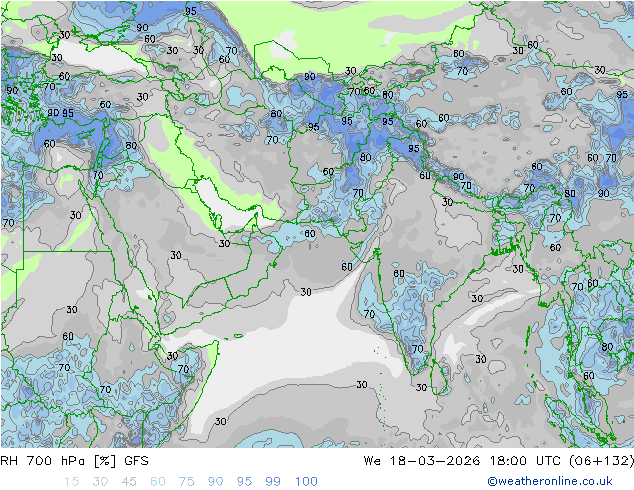Click the grey legend value 30

click(x=100, y=482)
